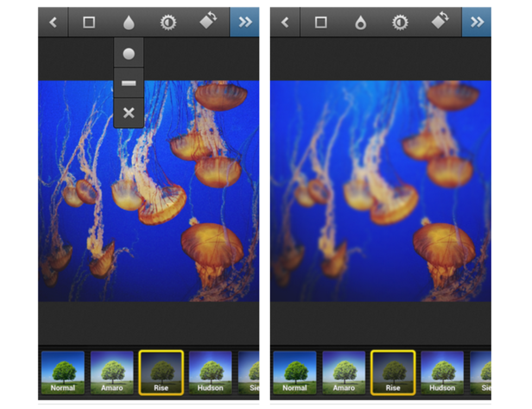Choose the X option to turn off blur
The height and width of the screenshot is (409, 532).
click(x=129, y=113)
